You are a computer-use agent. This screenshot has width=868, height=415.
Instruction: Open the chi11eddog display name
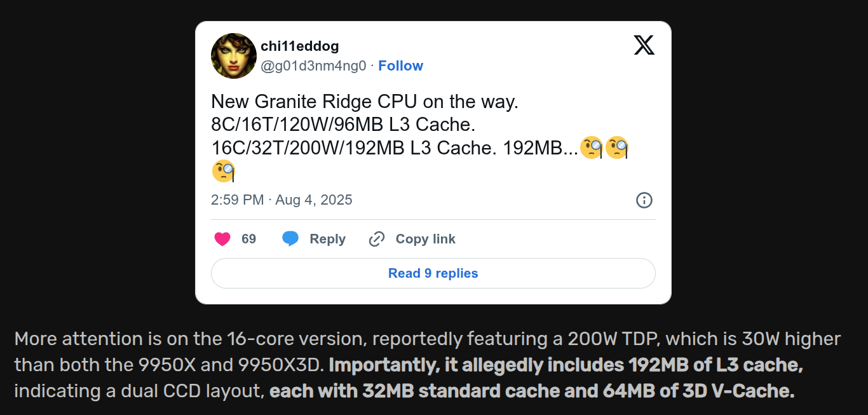coord(300,46)
